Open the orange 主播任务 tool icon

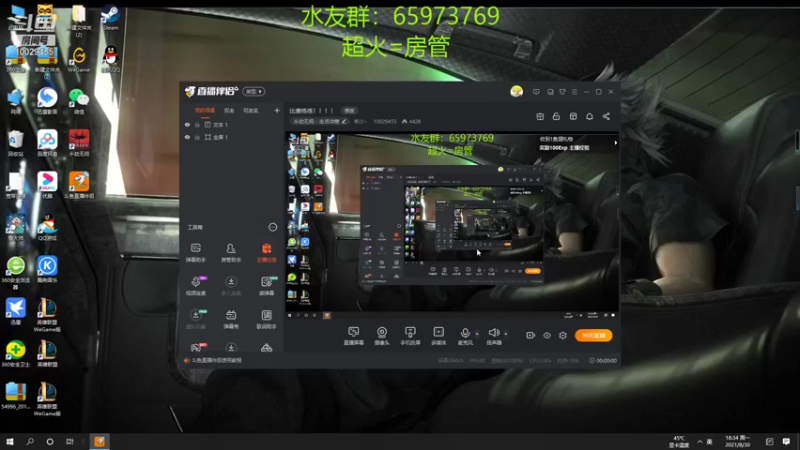coord(266,253)
